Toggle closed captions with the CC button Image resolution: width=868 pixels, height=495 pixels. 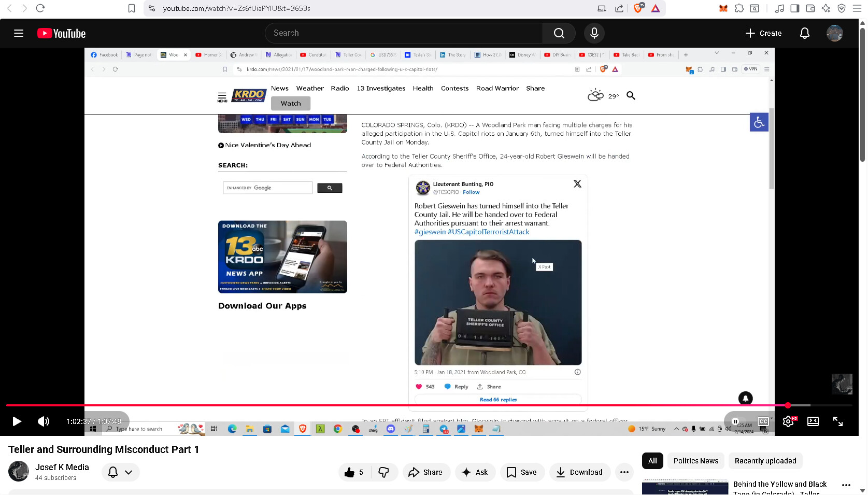tap(763, 421)
